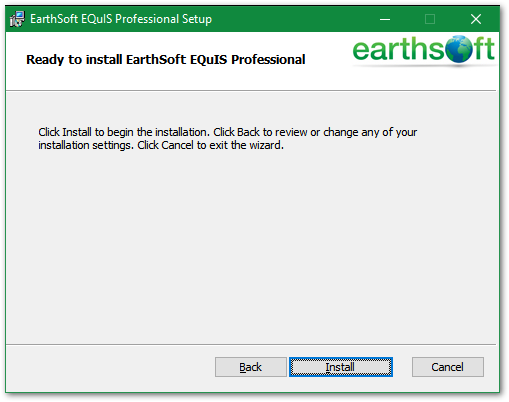This screenshot has height=402, width=509.
Task: Start installation with the Install button
Action: tap(341, 367)
